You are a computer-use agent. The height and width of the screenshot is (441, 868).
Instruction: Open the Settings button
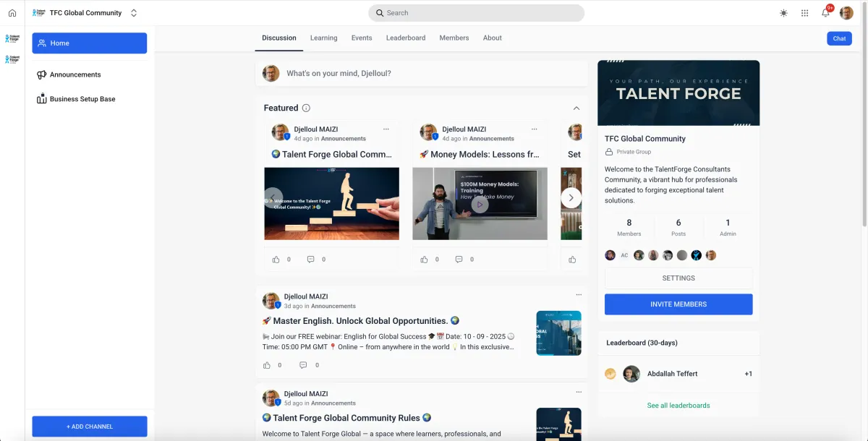(x=678, y=278)
